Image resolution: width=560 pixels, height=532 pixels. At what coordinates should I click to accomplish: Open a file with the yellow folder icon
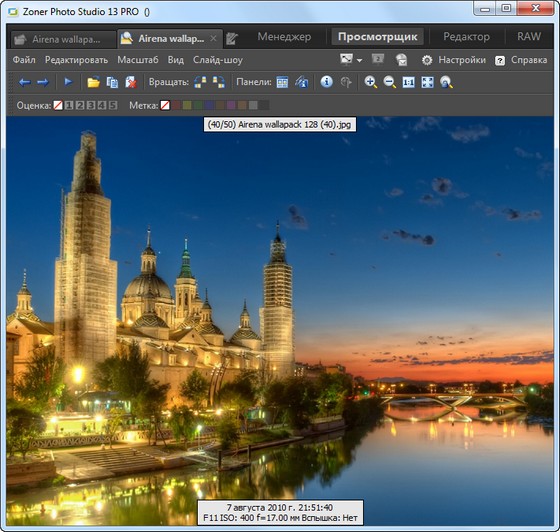[93, 82]
